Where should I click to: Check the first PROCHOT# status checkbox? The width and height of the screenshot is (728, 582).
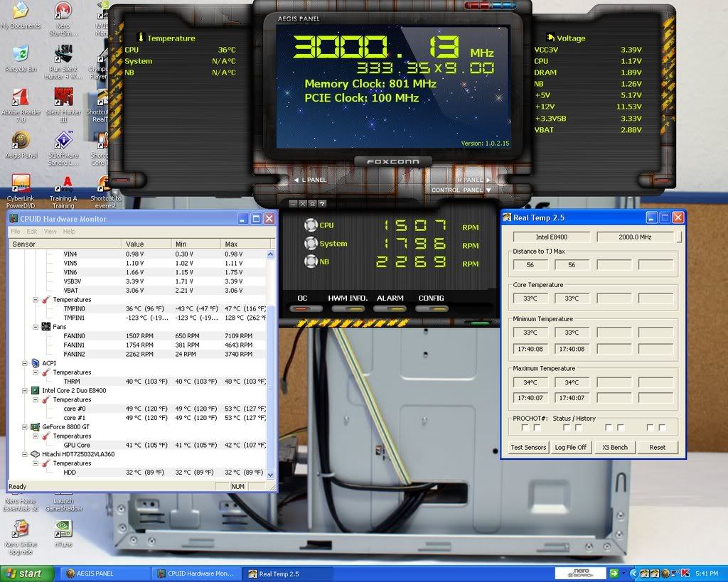525,428
